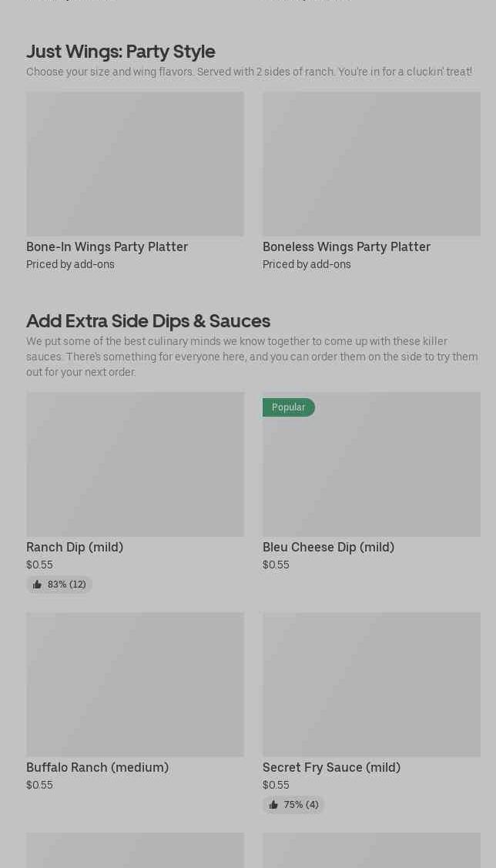The width and height of the screenshot is (496, 868).
Task: Click Just Wings: Party Style heading
Action: [121, 52]
